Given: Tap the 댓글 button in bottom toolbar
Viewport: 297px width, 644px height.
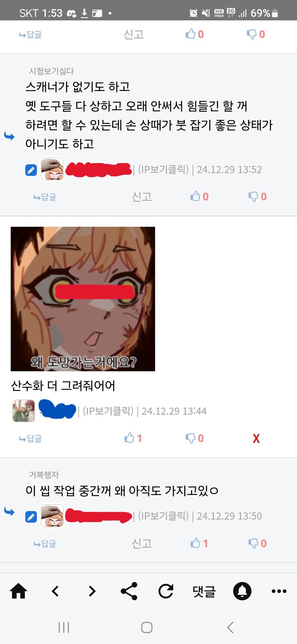Looking at the screenshot, I should coord(204,591).
